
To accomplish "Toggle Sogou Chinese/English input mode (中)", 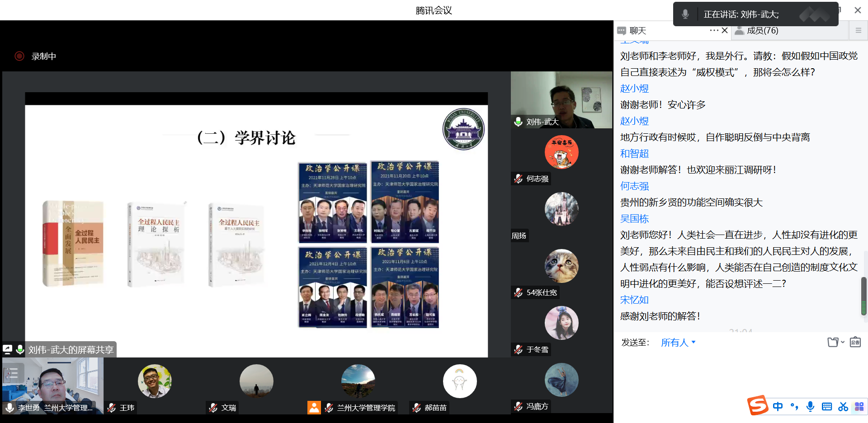I will click(x=778, y=406).
